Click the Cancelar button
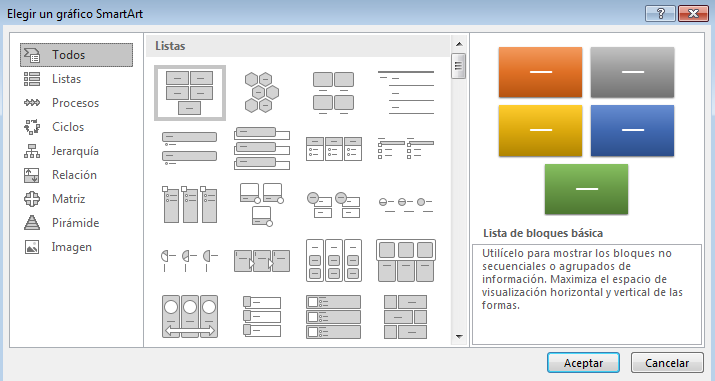The image size is (715, 381). (667, 363)
